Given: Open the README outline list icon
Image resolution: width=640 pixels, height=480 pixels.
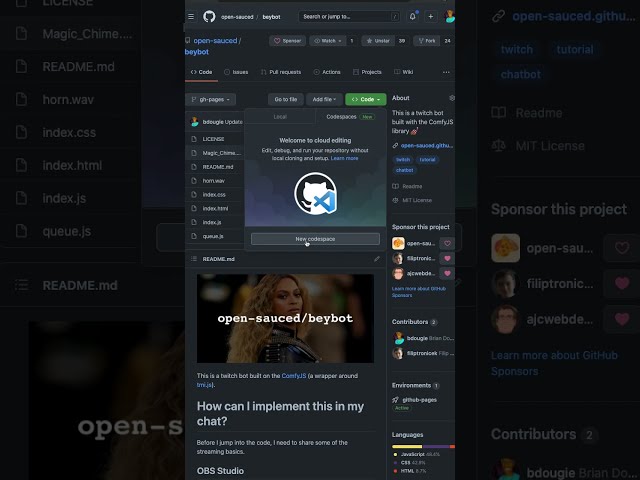Looking at the screenshot, I should (x=194, y=259).
